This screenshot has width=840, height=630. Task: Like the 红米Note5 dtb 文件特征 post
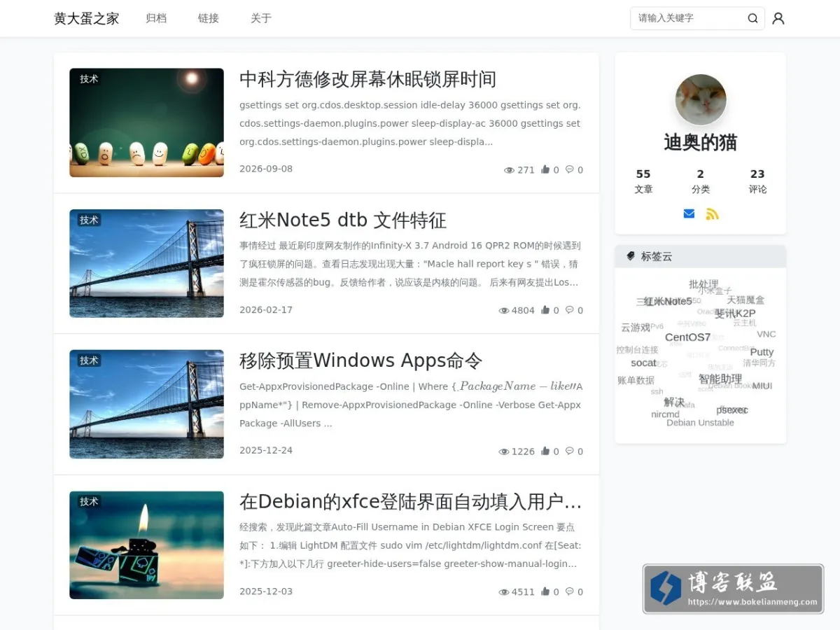click(545, 310)
